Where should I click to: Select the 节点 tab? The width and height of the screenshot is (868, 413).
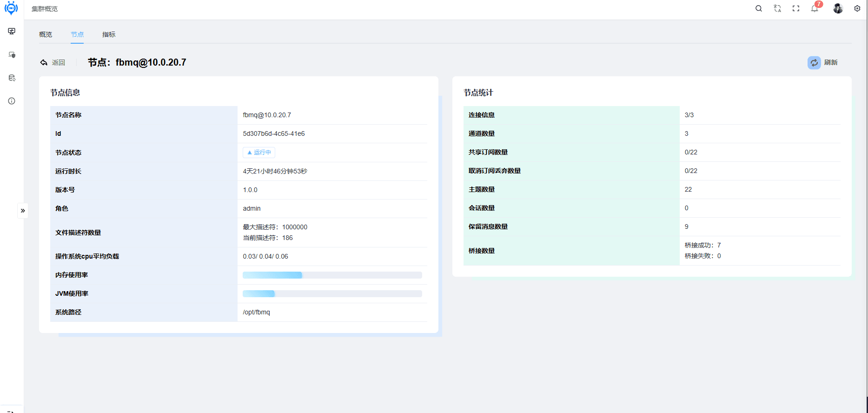click(77, 34)
